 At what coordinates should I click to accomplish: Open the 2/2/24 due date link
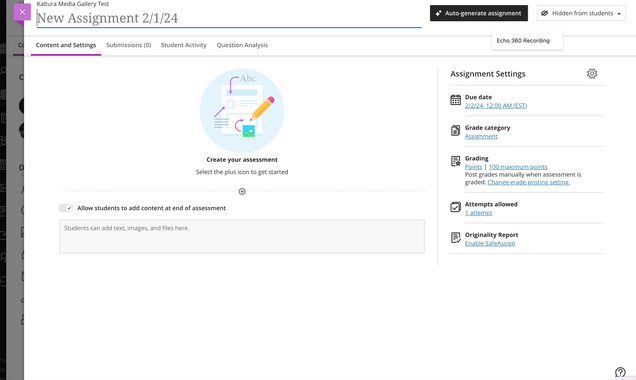[496, 106]
